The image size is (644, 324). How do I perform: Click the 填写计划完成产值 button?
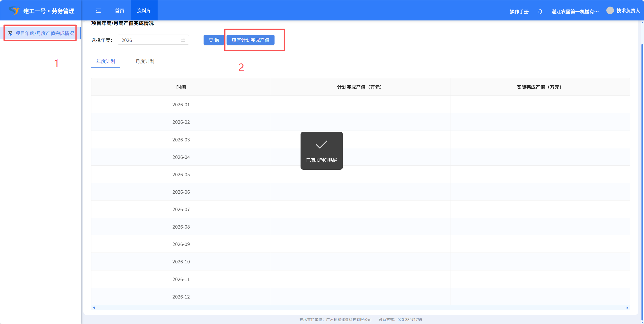coord(250,40)
